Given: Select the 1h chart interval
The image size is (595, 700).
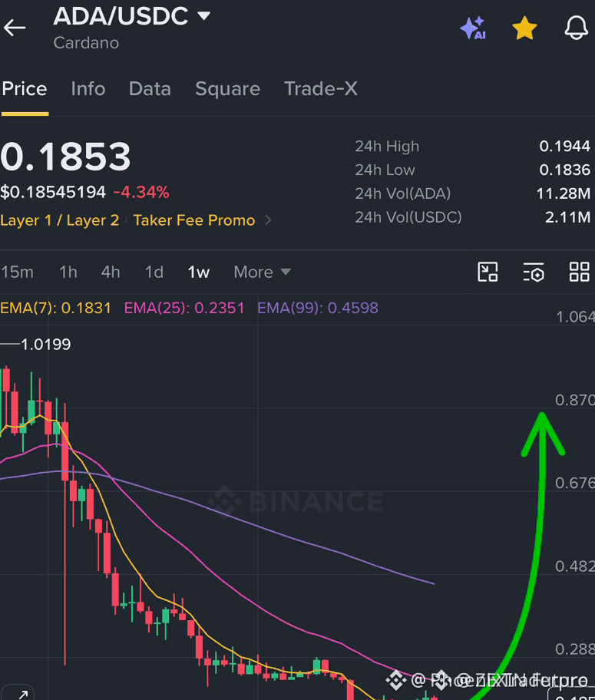Looking at the screenshot, I should pos(68,272).
